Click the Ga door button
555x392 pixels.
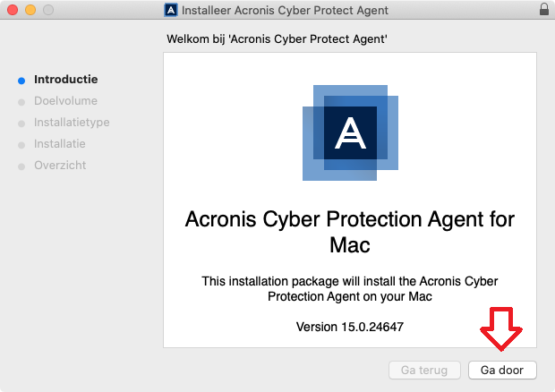[x=502, y=370]
